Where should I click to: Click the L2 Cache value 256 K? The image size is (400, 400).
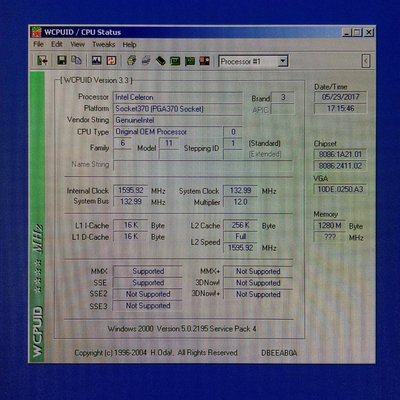coord(240,225)
